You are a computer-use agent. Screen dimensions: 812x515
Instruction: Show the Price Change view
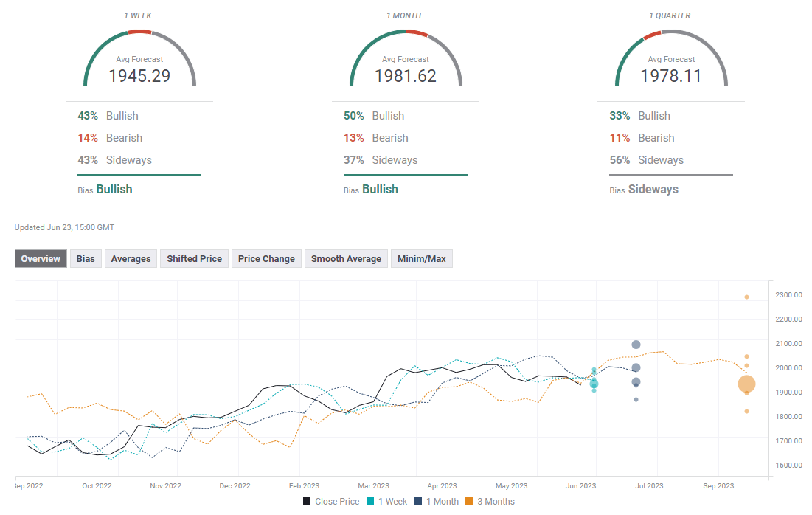pos(266,259)
